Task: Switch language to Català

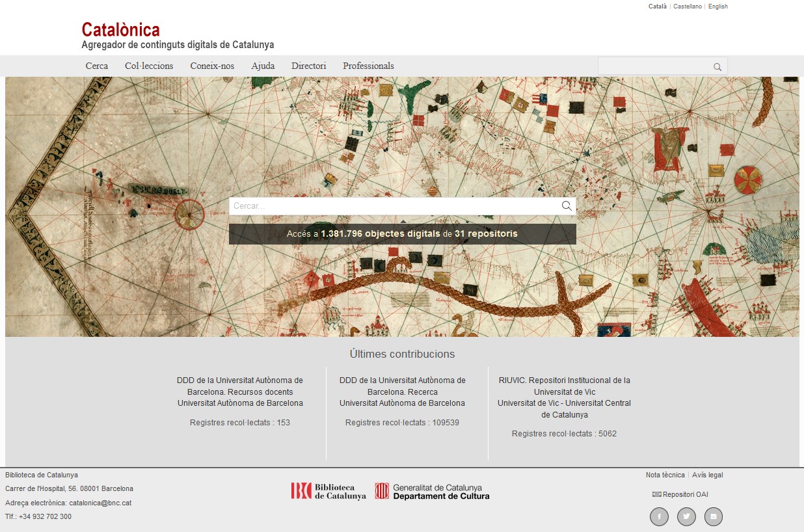Action: [658, 7]
